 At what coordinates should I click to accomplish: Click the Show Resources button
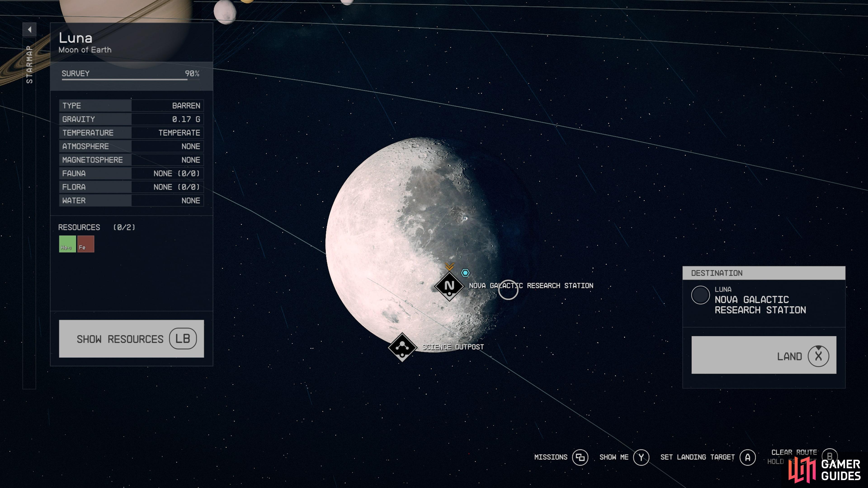point(131,338)
